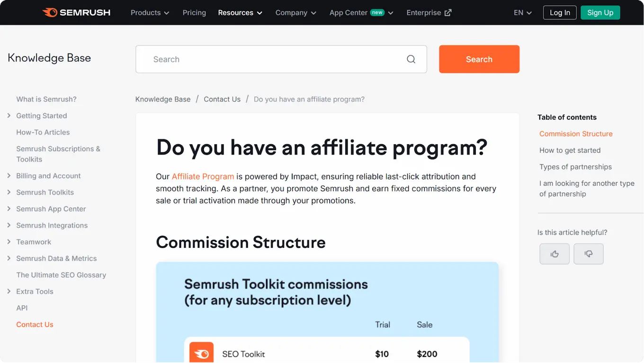Image resolution: width=644 pixels, height=363 pixels.
Task: Click the magnifying glass inside the search field
Action: pyautogui.click(x=410, y=59)
